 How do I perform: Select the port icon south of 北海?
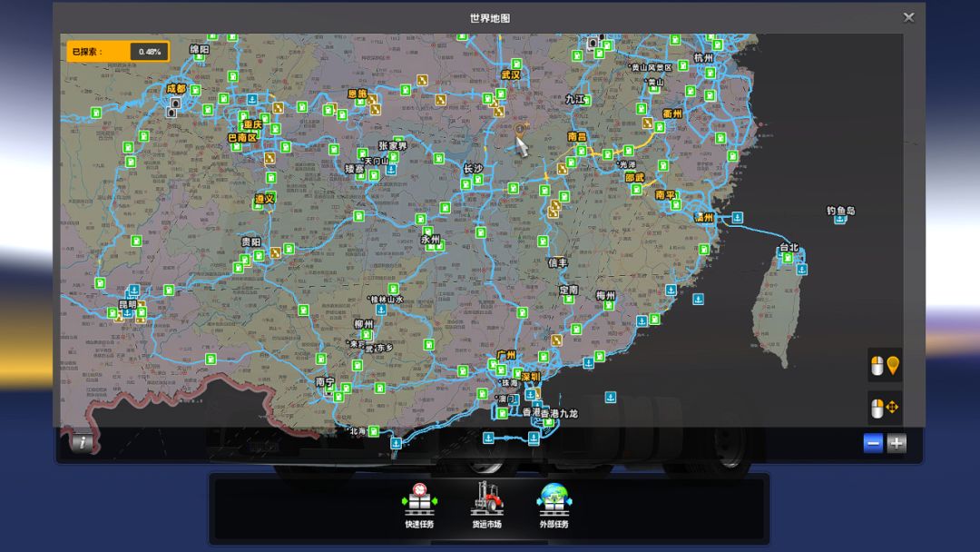[x=397, y=443]
